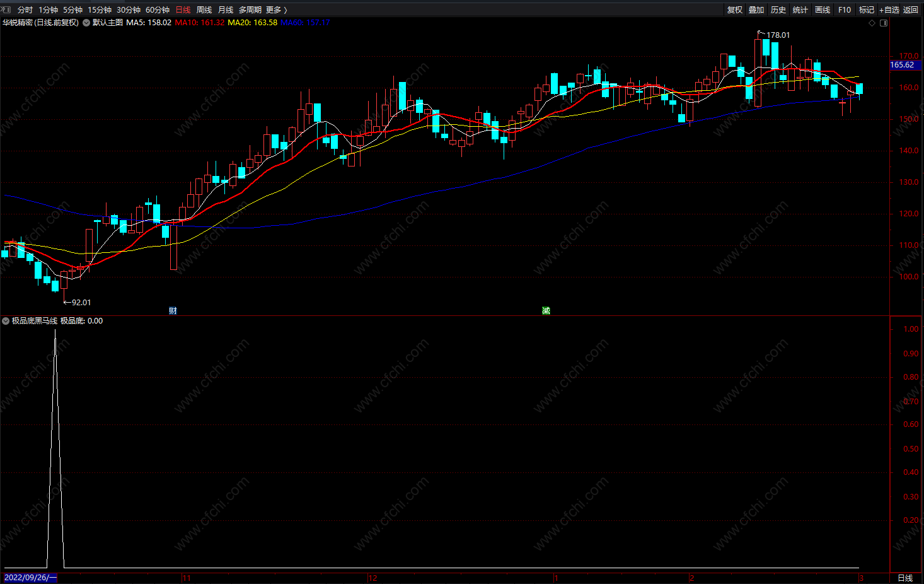Open the F10 company info button

(845, 9)
